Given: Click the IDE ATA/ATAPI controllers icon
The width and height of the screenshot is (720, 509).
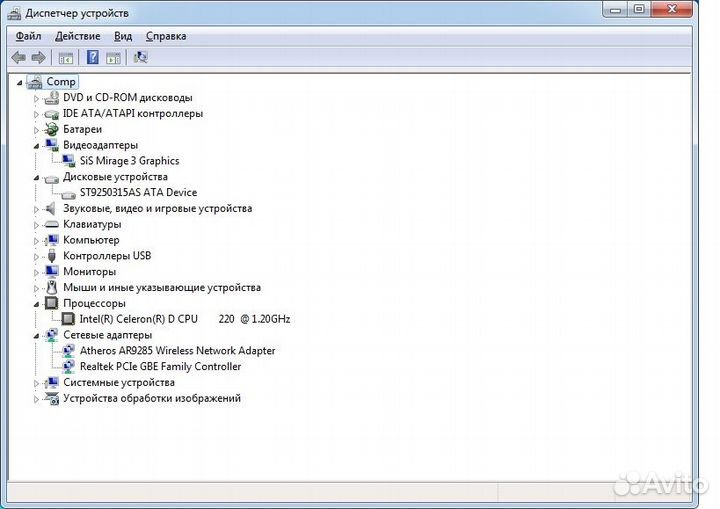Looking at the screenshot, I should point(51,114).
